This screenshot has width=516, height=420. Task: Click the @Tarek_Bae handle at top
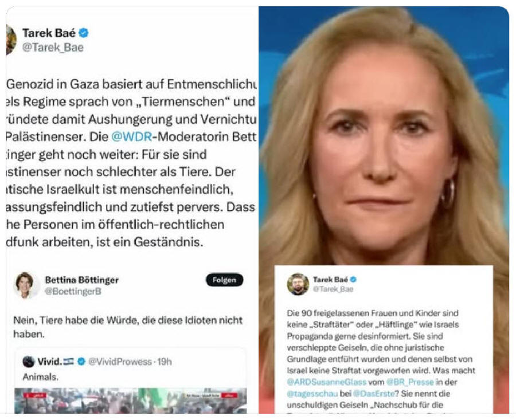(53, 48)
